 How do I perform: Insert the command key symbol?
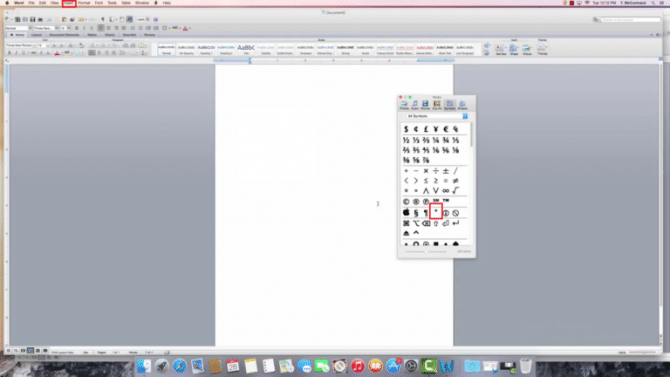[406, 223]
